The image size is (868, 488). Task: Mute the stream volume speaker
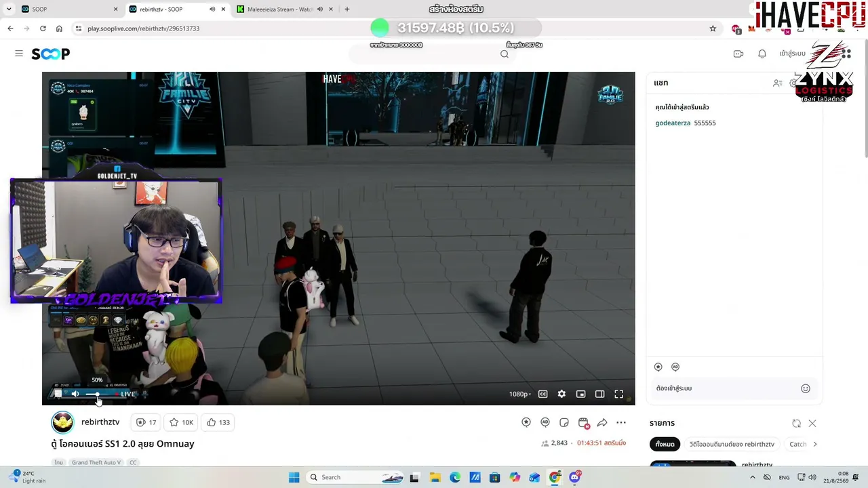75,394
